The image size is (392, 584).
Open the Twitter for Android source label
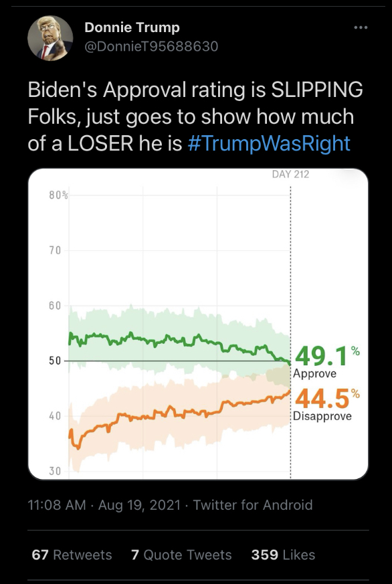pos(252,505)
